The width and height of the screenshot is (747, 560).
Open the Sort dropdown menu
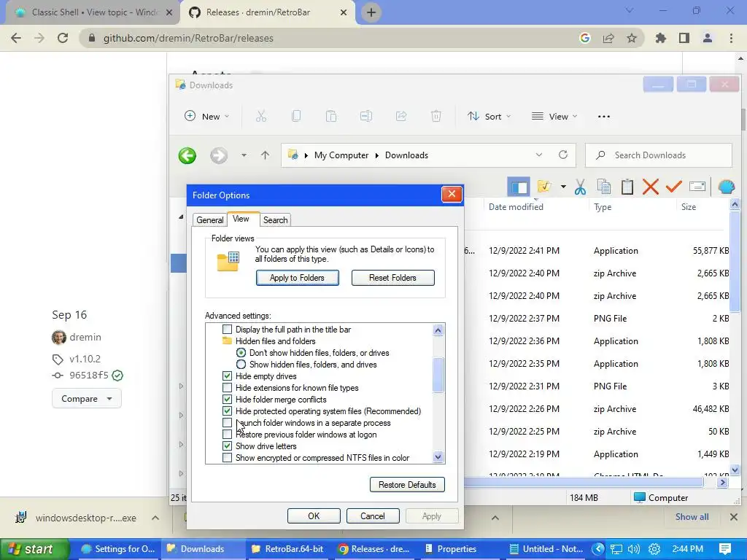489,116
